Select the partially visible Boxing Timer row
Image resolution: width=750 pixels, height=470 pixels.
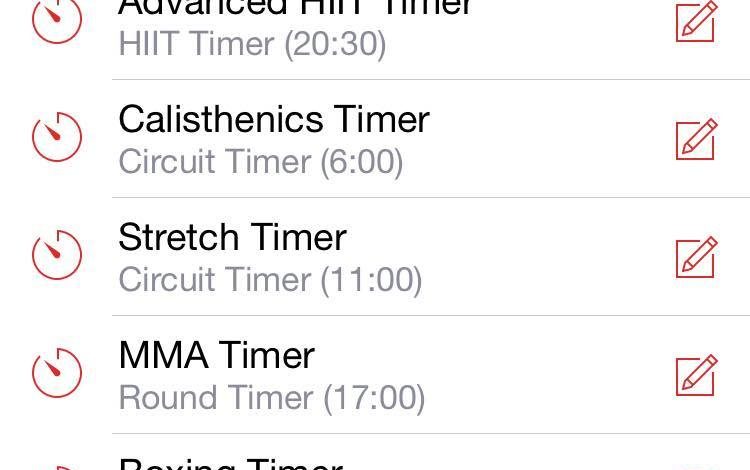pos(375,452)
